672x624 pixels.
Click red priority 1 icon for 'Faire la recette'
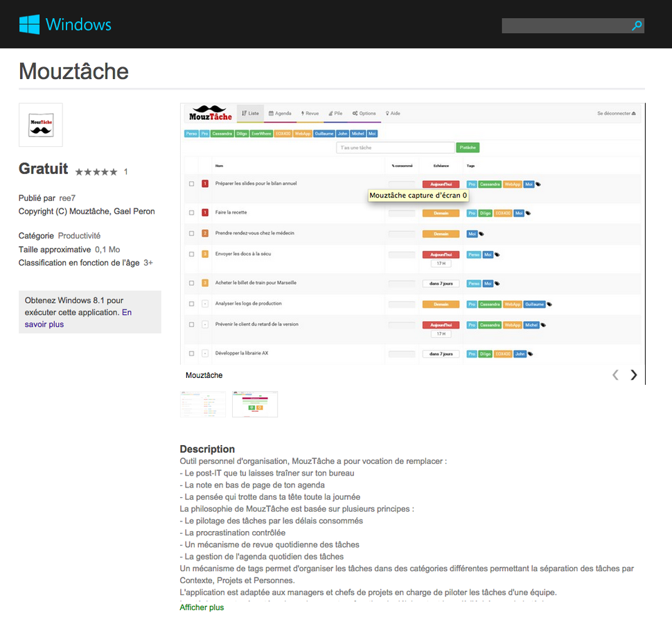[205, 212]
